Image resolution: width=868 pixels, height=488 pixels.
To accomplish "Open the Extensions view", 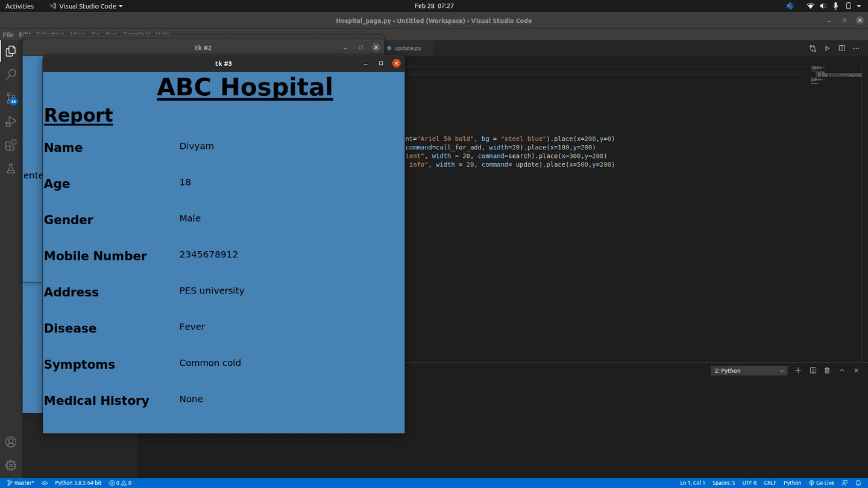I will pos(11,145).
